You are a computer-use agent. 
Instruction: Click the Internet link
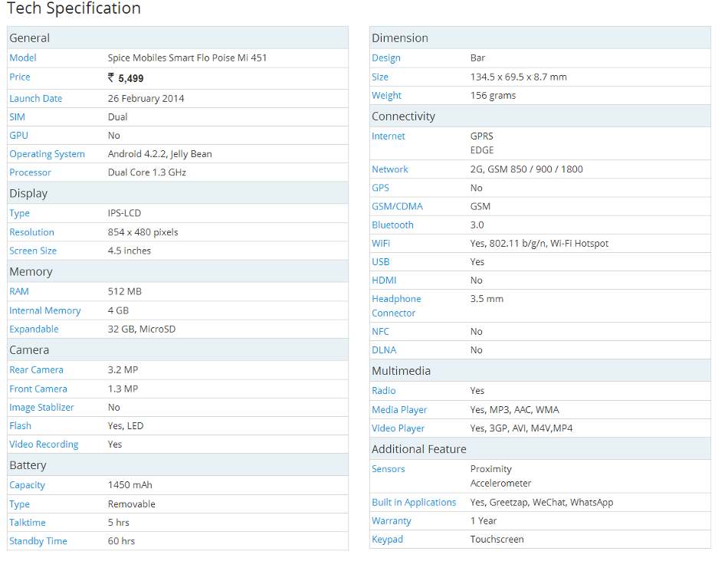(x=389, y=136)
